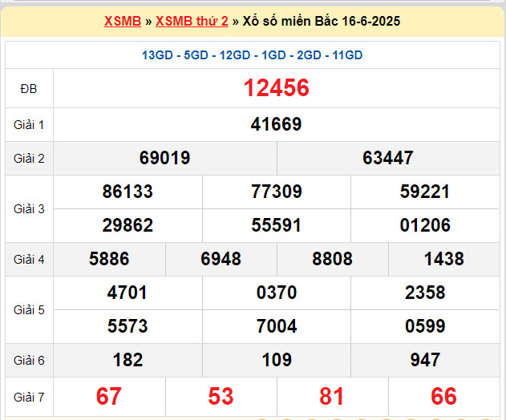The image size is (506, 420).
Task: Select Giải 5 number 7004
Action: [x=277, y=326]
